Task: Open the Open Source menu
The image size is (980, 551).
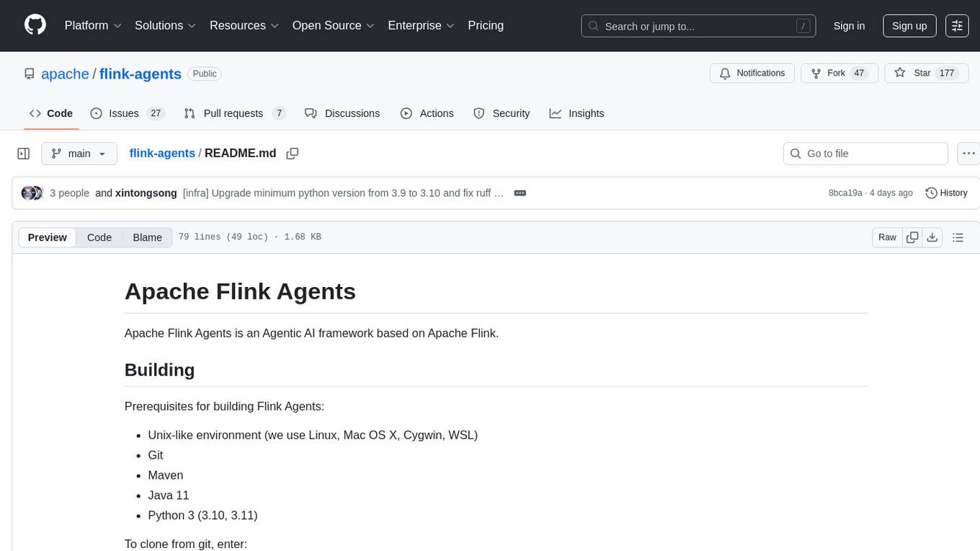Action: 334,25
